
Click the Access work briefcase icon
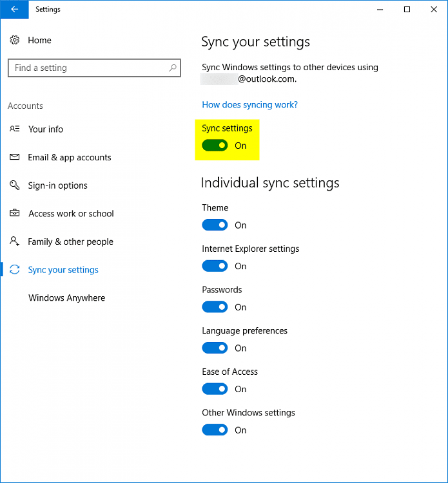pos(14,213)
